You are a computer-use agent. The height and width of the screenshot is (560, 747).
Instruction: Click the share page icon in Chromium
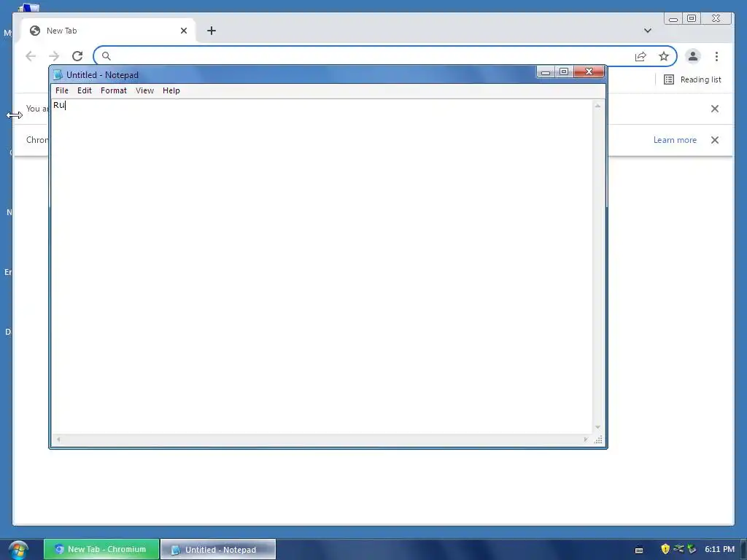[x=640, y=57]
